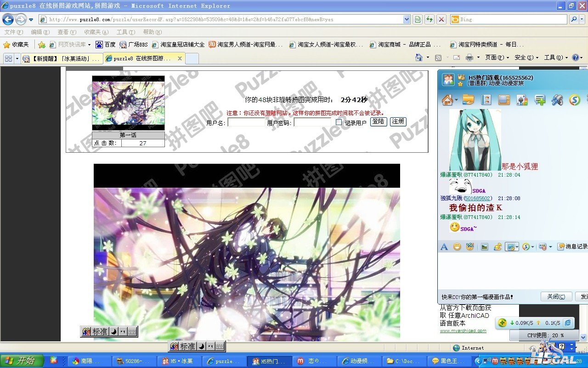Click the QQ microphone voice chat icon
The image size is (588, 368).
[557, 100]
